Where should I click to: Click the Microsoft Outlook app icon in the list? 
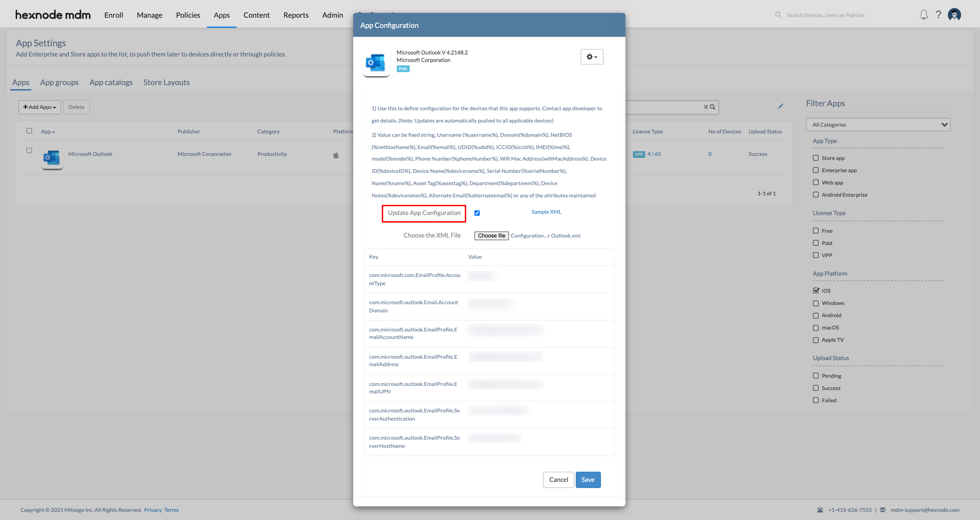52,158
